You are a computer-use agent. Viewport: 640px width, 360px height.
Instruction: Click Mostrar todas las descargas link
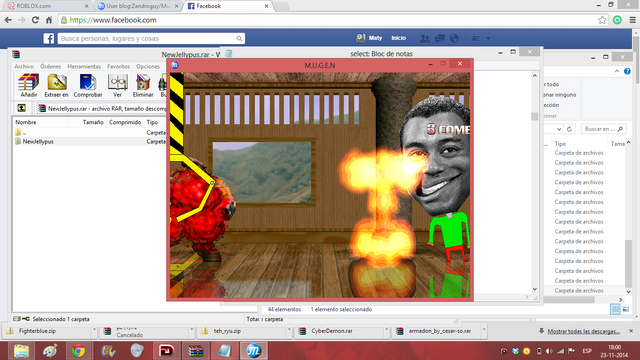pos(584,331)
